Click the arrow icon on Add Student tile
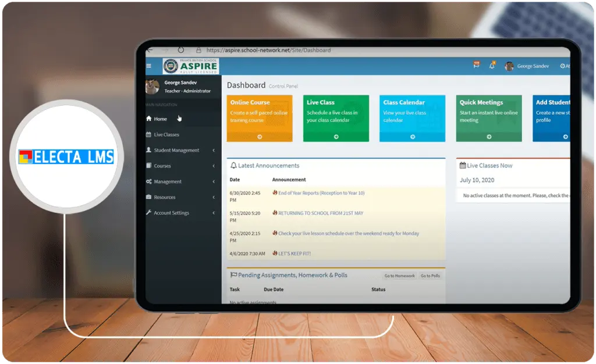This screenshot has width=596, height=364. (x=566, y=137)
